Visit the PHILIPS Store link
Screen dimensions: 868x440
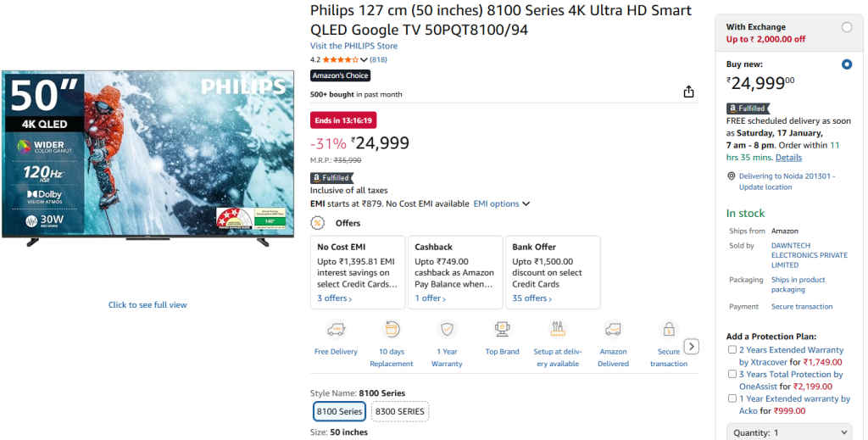pos(353,46)
